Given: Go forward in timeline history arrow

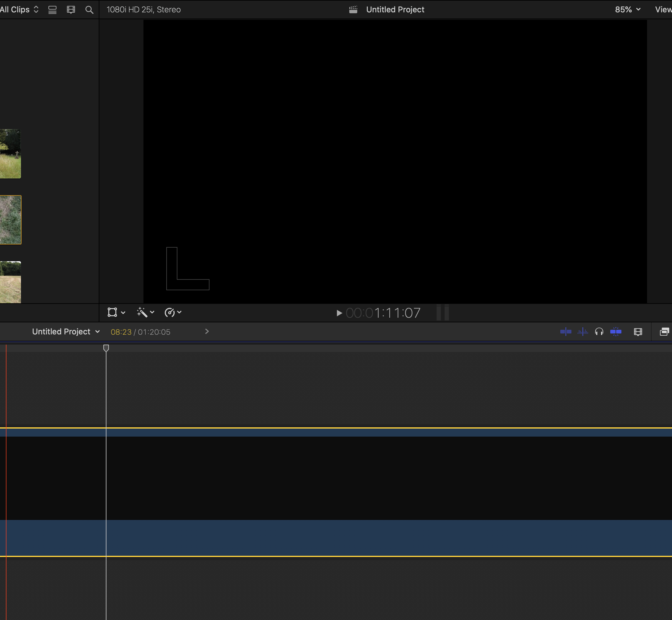Looking at the screenshot, I should pyautogui.click(x=207, y=332).
